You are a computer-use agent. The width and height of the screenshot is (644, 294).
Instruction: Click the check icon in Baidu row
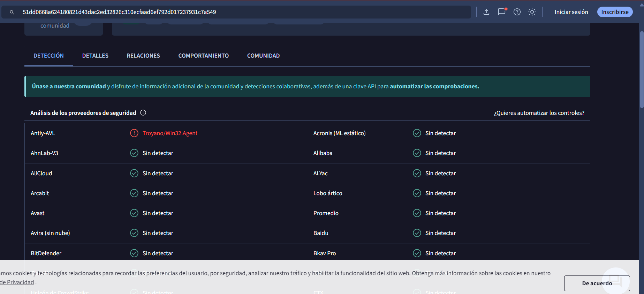click(417, 233)
